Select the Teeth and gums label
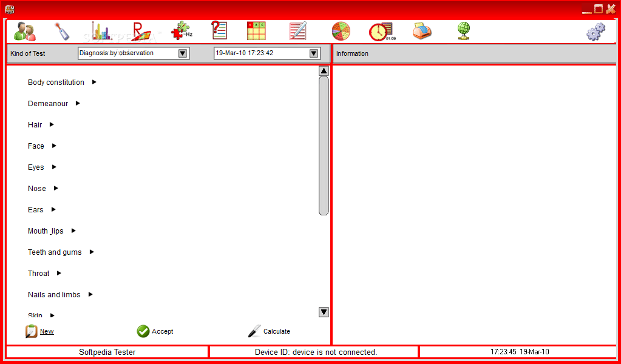This screenshot has width=621, height=364. [55, 252]
